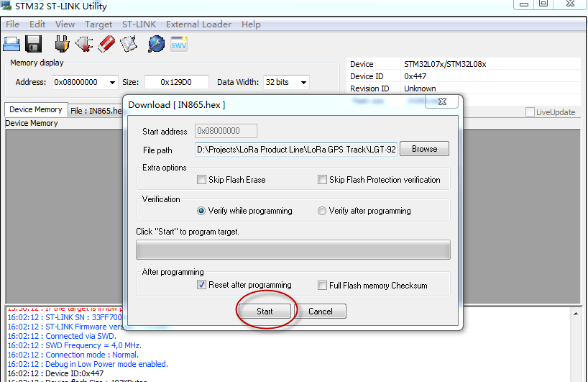Enable Full Flash memory Checksum checkbox
The height and width of the screenshot is (382, 588).
pos(322,285)
